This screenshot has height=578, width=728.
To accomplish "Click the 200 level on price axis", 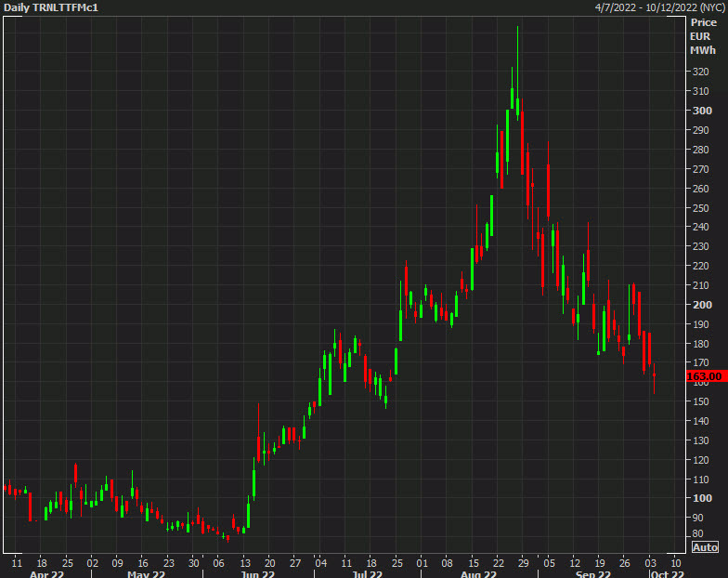I will click(702, 305).
